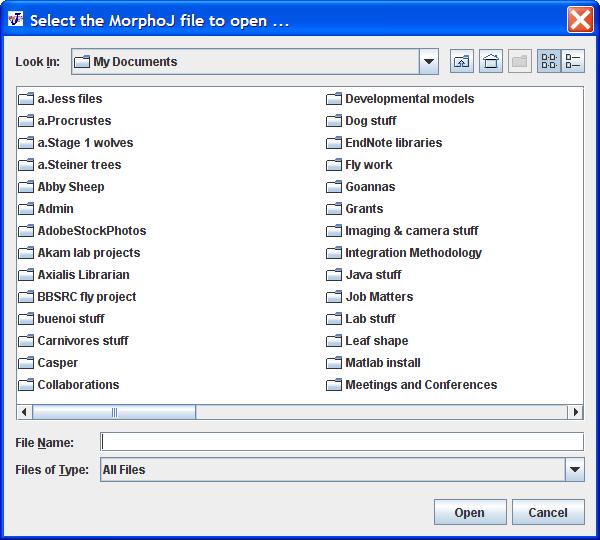
Task: Open the My Documents location combo box
Action: point(245,61)
